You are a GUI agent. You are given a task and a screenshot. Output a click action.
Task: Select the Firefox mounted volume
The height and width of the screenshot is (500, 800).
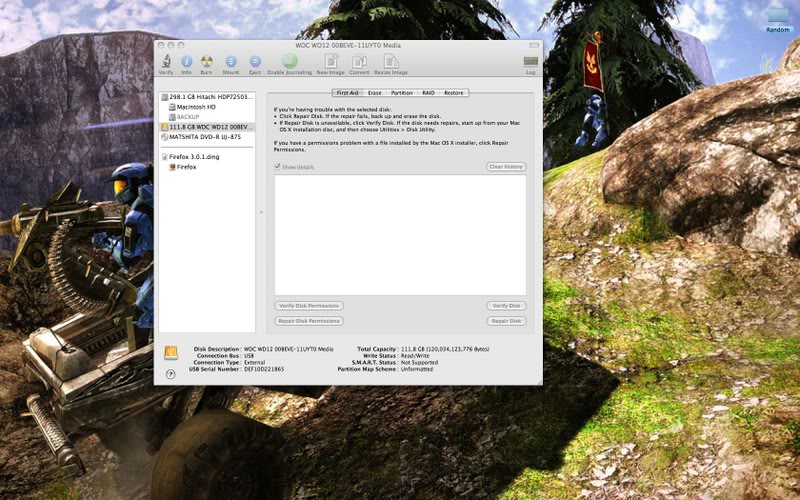coord(207,167)
